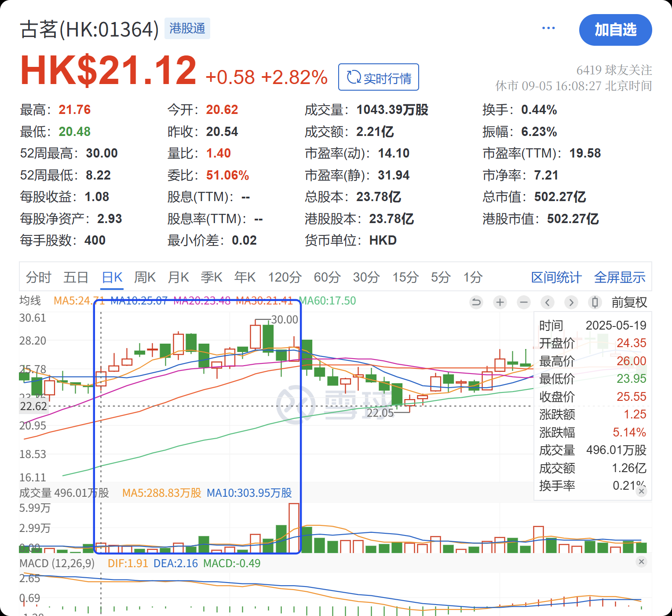672x616 pixels.
Task: Click the volume MA10:303.95万股 label
Action: tap(249, 493)
